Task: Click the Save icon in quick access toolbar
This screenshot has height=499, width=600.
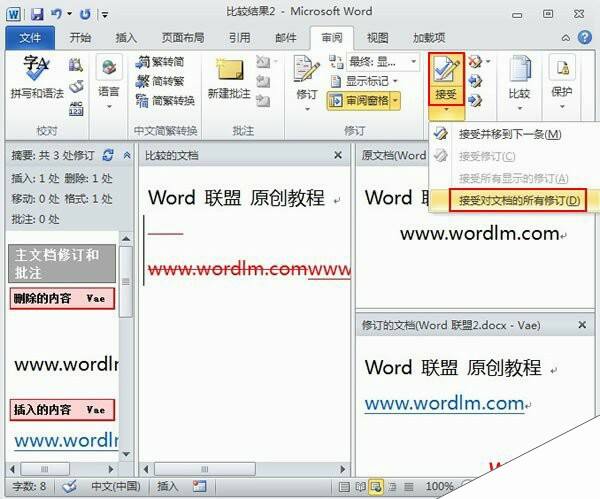Action: 37,15
